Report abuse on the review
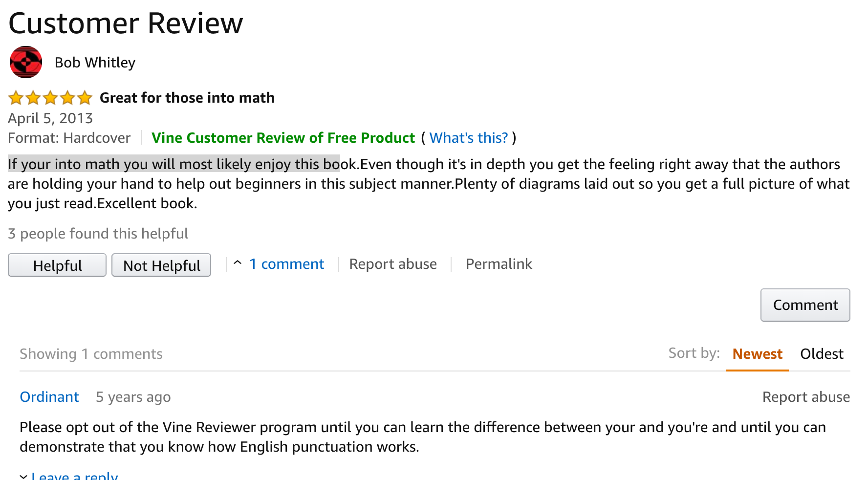The height and width of the screenshot is (480, 868). pos(393,264)
